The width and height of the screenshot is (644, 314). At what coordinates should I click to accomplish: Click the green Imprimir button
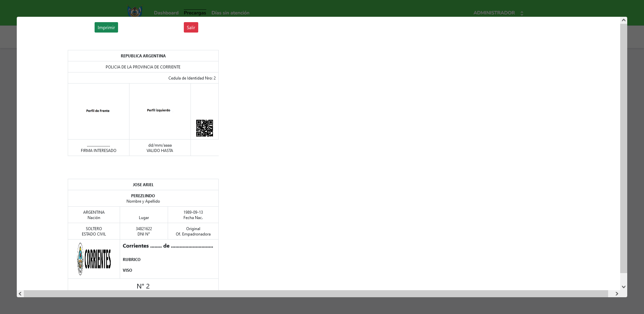106,28
